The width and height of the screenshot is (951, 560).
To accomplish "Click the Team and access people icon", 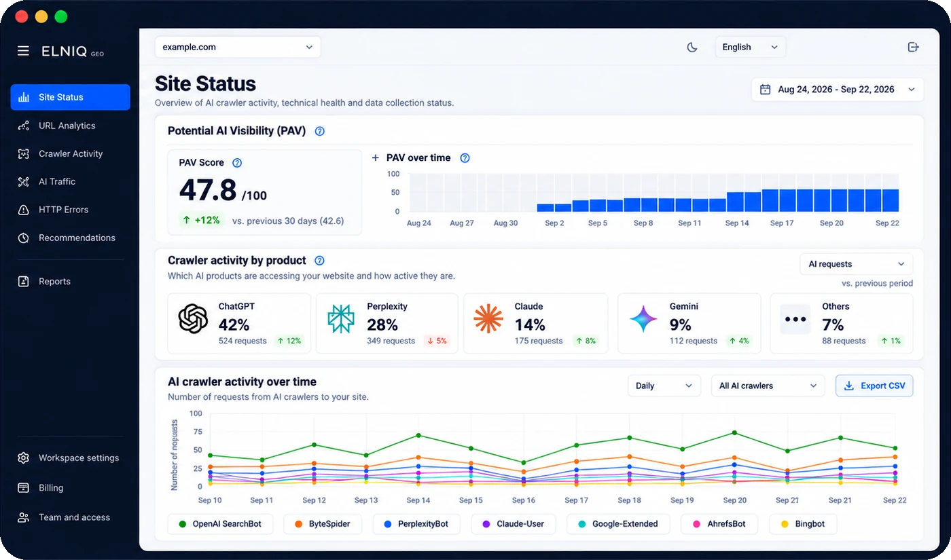I will click(24, 517).
